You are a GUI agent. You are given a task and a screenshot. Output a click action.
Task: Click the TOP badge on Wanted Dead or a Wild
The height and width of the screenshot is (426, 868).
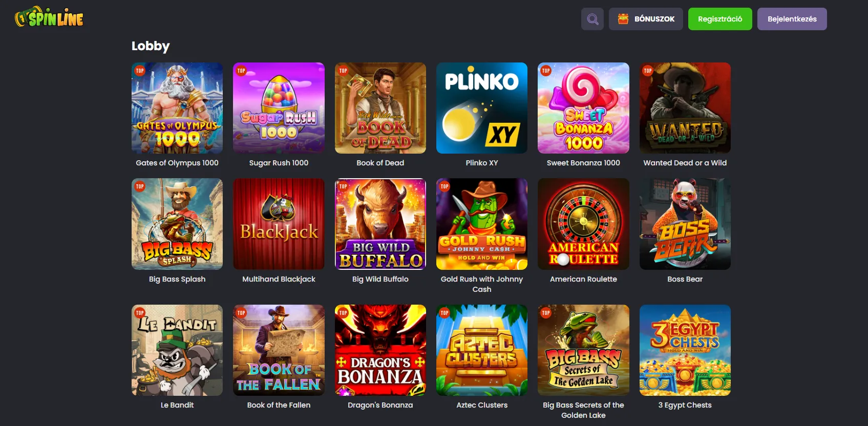(648, 71)
